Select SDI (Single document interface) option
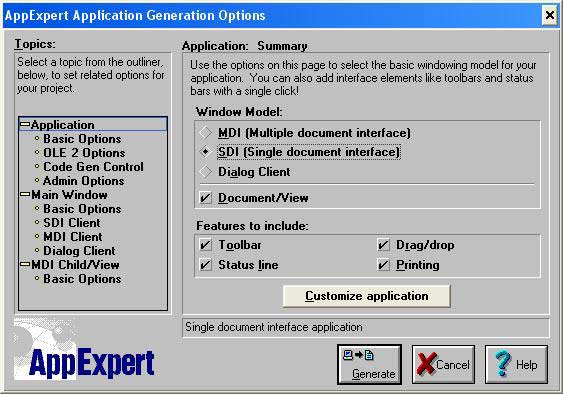The width and height of the screenshot is (563, 394). click(x=308, y=152)
